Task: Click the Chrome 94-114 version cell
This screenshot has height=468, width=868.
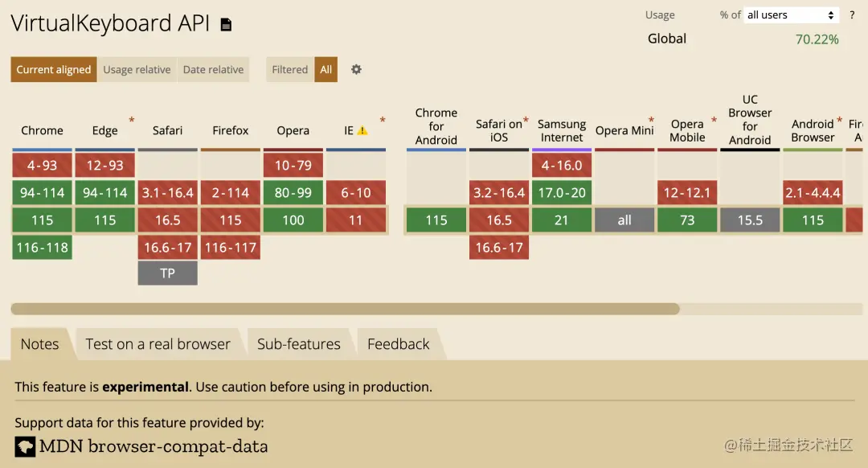Action: pyautogui.click(x=42, y=193)
